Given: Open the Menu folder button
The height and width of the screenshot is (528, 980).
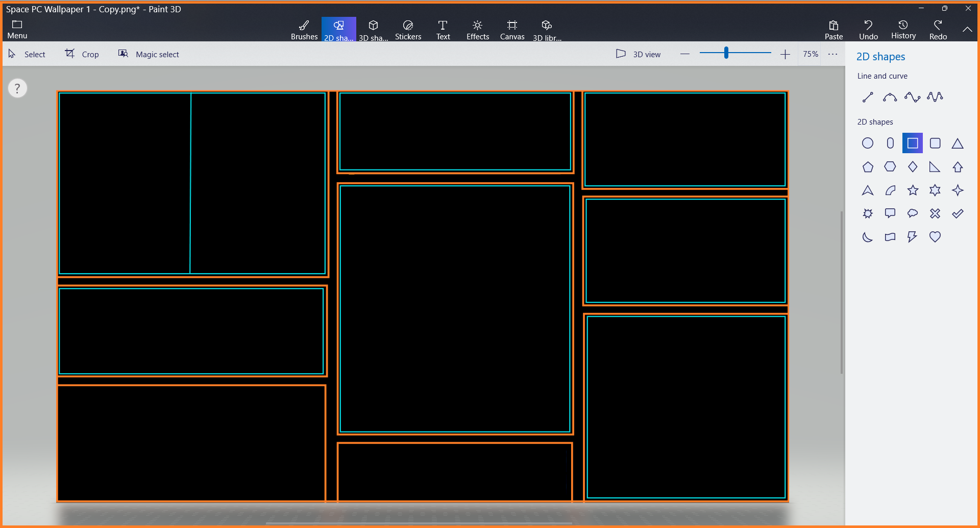Looking at the screenshot, I should point(17,30).
